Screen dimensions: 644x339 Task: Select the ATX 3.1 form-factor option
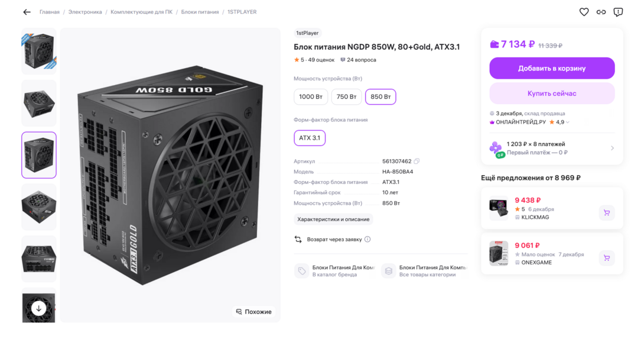coord(310,138)
